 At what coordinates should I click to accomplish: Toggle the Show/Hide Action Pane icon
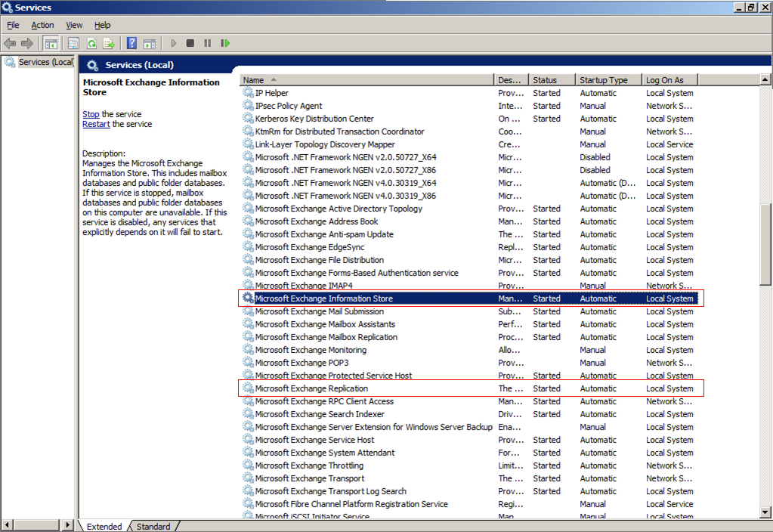click(x=150, y=43)
